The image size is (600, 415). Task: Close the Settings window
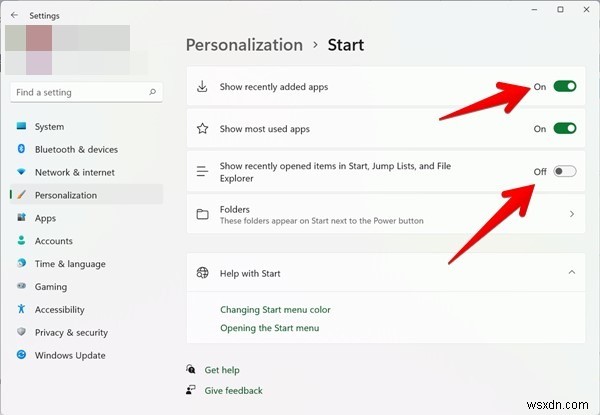click(x=586, y=10)
